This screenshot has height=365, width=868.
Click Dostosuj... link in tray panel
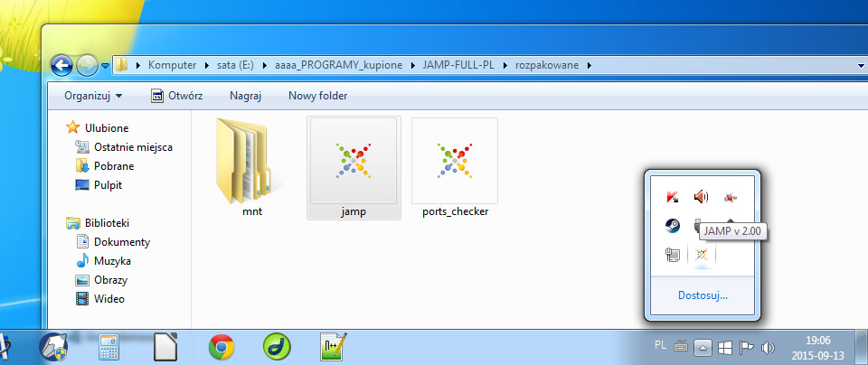click(x=703, y=295)
